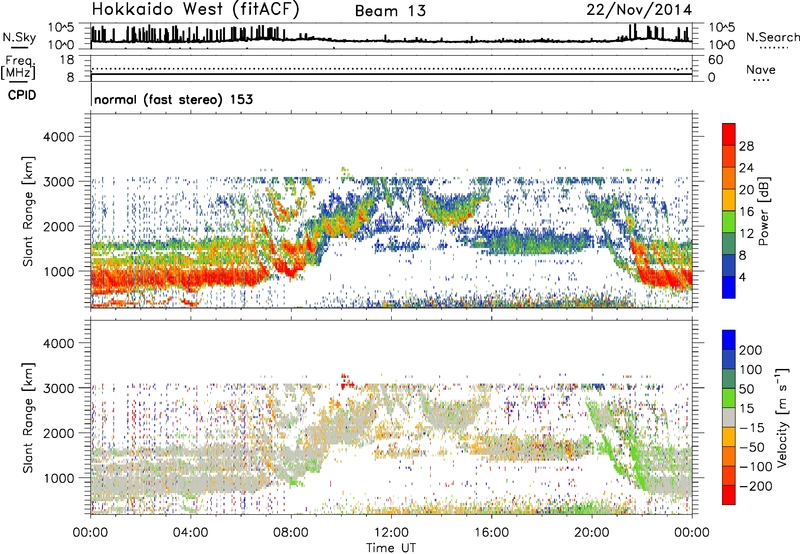Click the yellow band of the power colorbar
Image resolution: width=800 pixels, height=554 pixels.
point(729,200)
